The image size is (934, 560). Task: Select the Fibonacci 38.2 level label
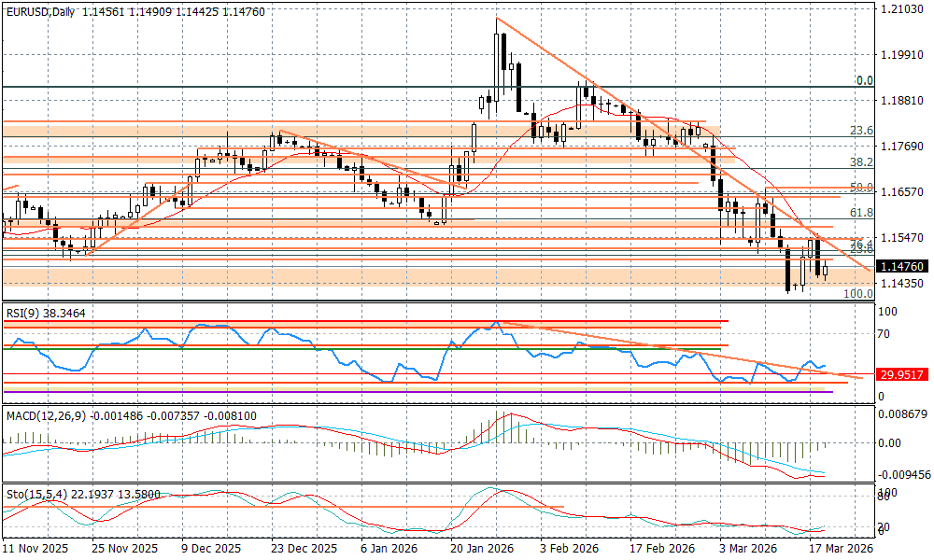[860, 161]
